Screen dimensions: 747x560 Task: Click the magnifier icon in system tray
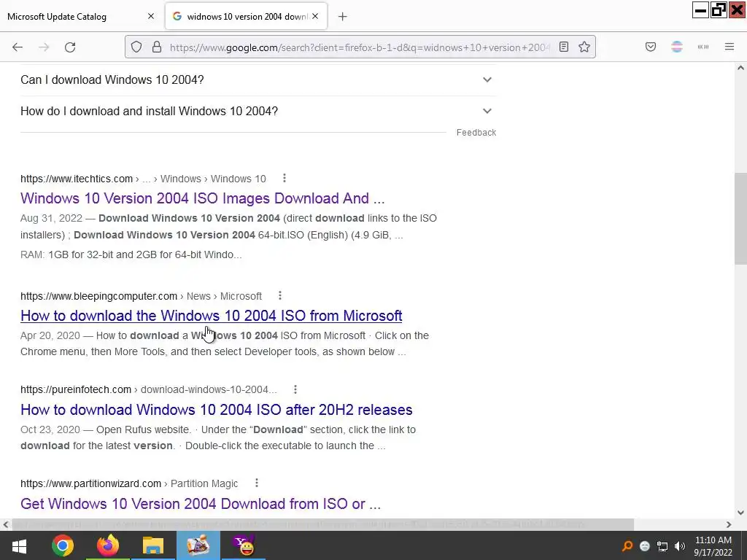click(627, 546)
